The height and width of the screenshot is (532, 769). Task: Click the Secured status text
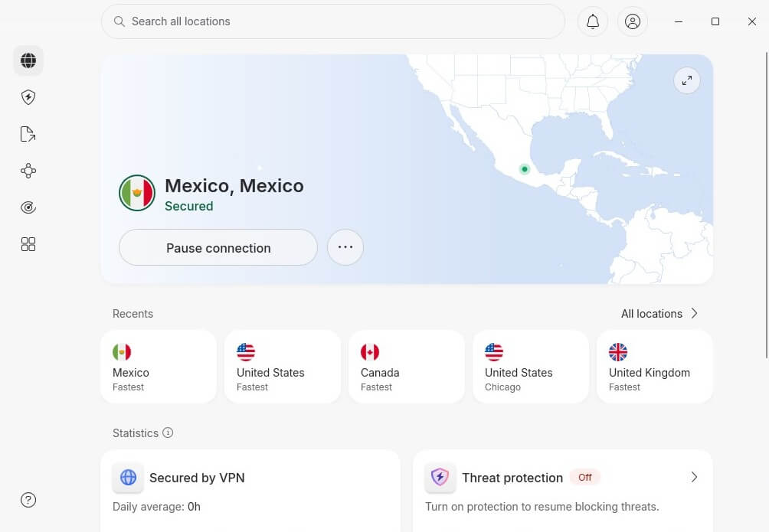pyautogui.click(x=189, y=206)
